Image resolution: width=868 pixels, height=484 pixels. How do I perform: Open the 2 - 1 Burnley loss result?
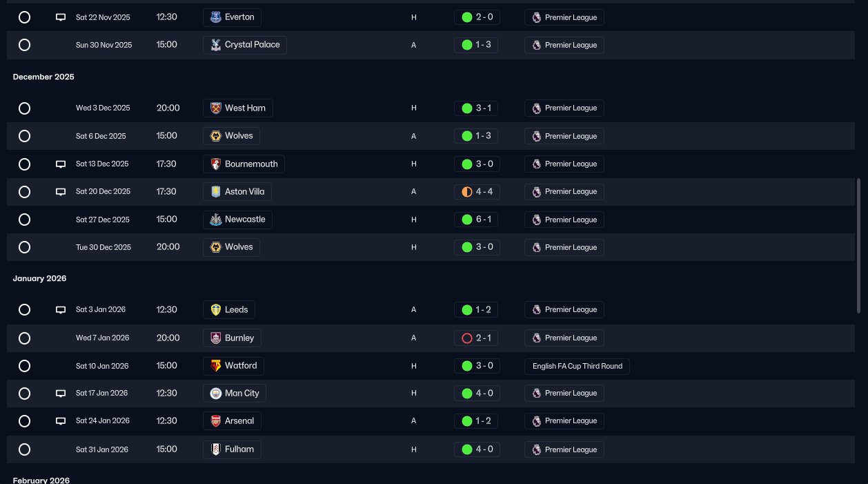477,338
